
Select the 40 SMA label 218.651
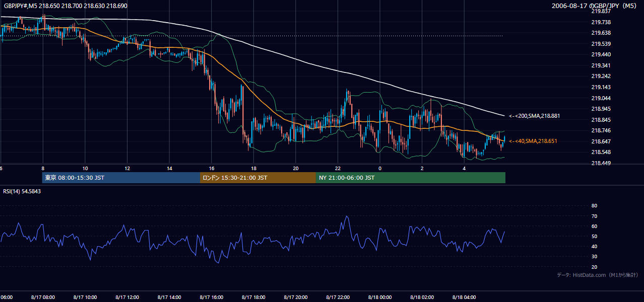[x=533, y=141]
